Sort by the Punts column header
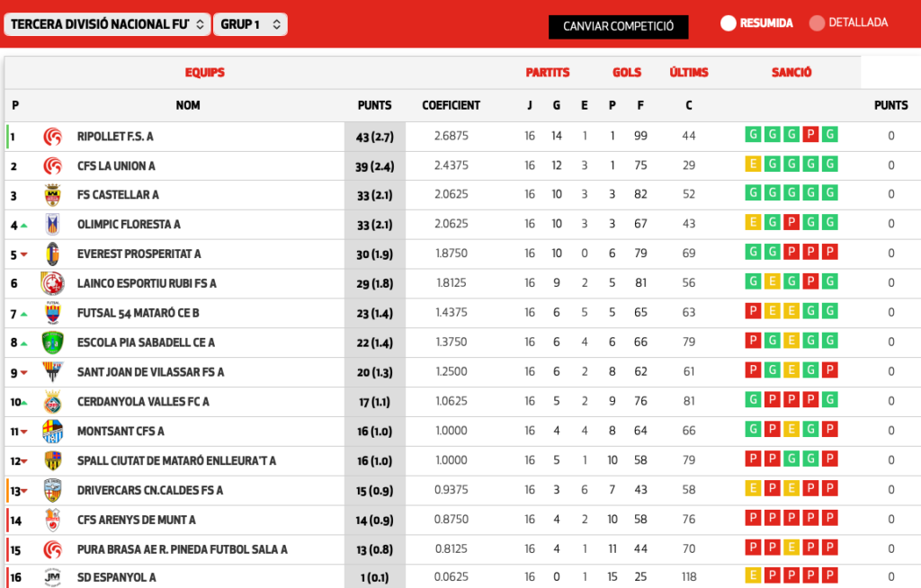This screenshot has height=588, width=921. pyautogui.click(x=374, y=105)
